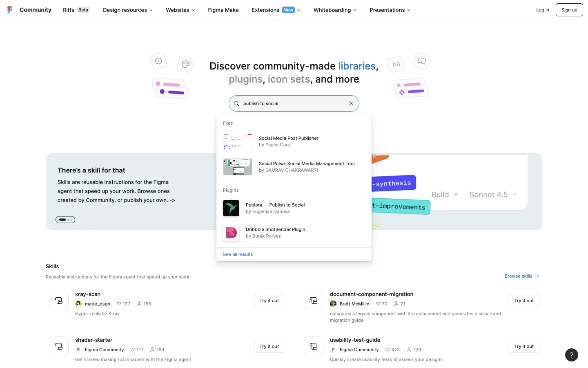
Task: Open usability-test-guide skill title
Action: point(355,340)
